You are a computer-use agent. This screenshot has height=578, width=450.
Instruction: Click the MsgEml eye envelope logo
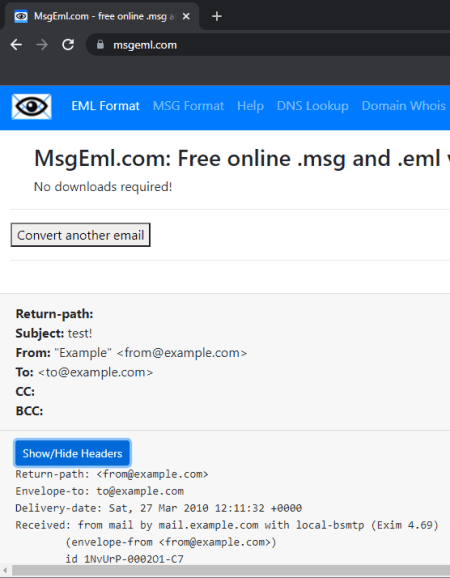[x=32, y=107]
